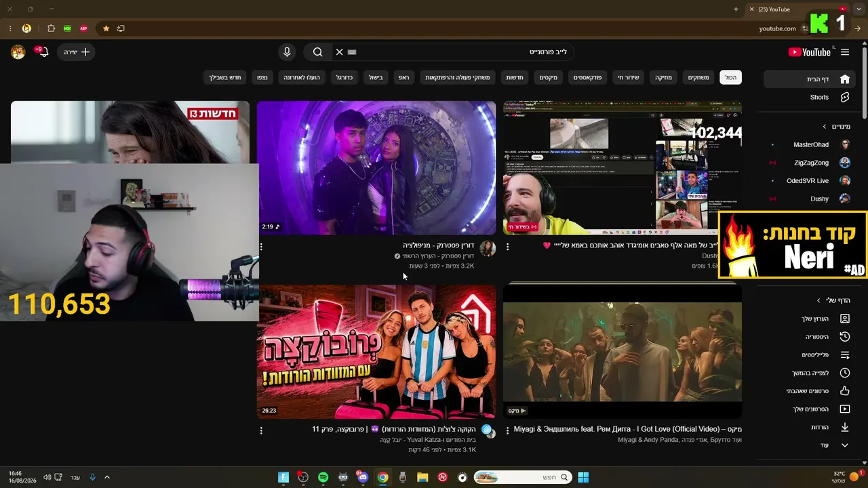Open the video title דורין פסטרנק - מניפולציה
Screen dimensions: 868x488
pyautogui.click(x=439, y=245)
